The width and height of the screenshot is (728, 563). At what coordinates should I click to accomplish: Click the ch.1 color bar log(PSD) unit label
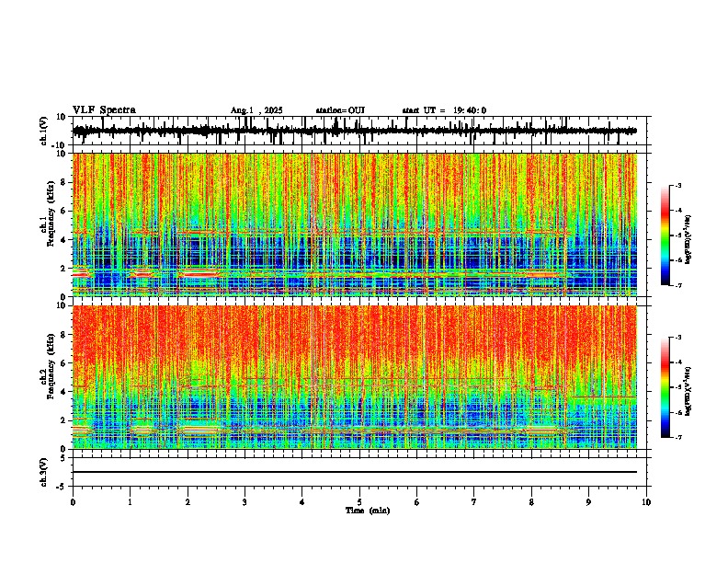[x=688, y=239]
